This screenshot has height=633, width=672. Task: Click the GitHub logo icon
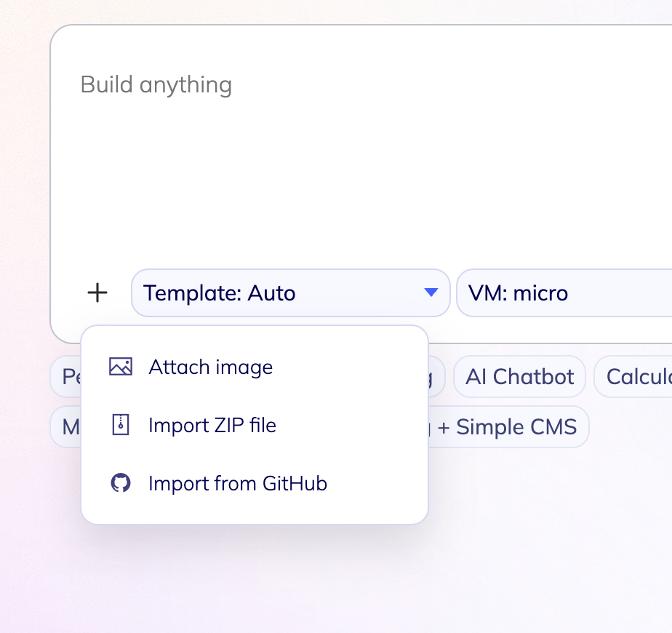point(121,483)
